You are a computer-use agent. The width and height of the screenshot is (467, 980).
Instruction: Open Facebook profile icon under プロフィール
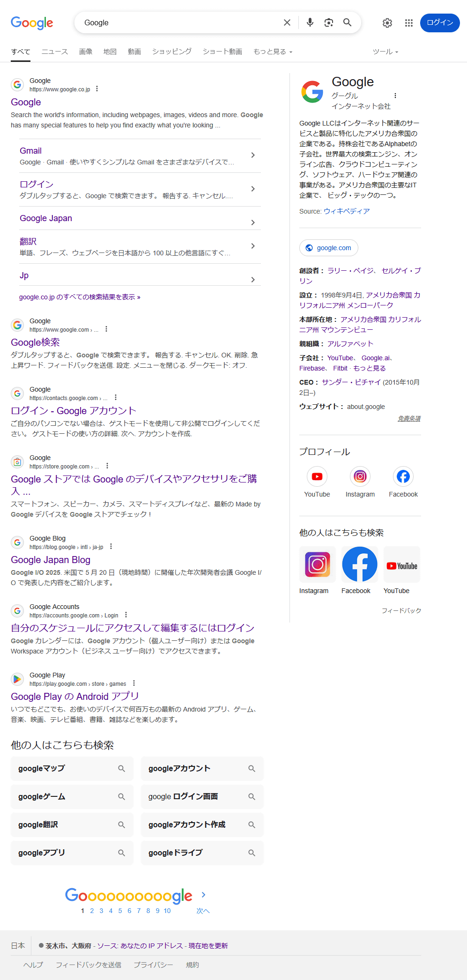pos(403,476)
